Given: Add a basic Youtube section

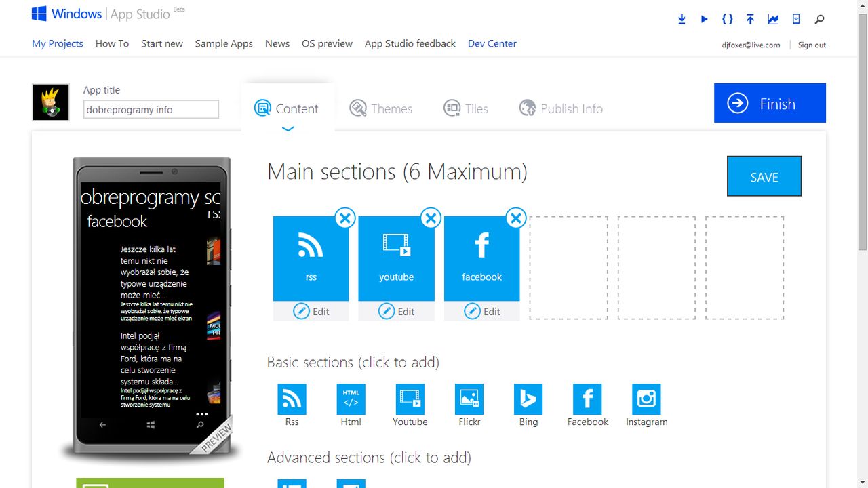Looking at the screenshot, I should tap(410, 405).
